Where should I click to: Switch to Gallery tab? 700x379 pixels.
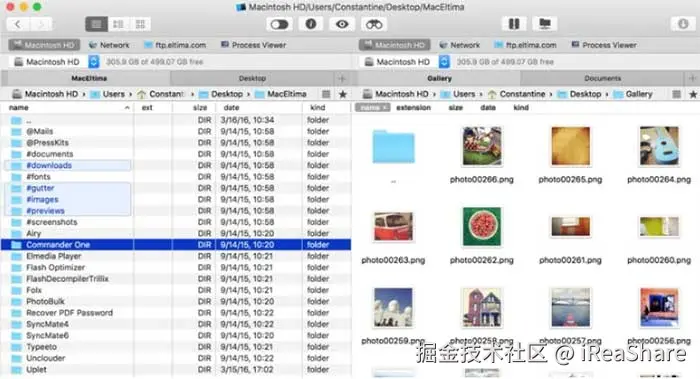(439, 78)
